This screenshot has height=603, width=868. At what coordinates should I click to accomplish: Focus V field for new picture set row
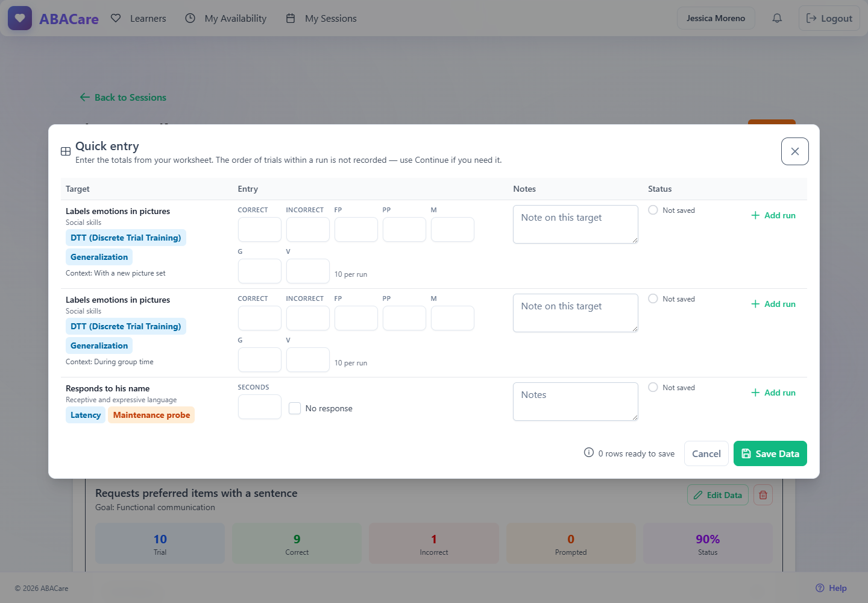308,271
